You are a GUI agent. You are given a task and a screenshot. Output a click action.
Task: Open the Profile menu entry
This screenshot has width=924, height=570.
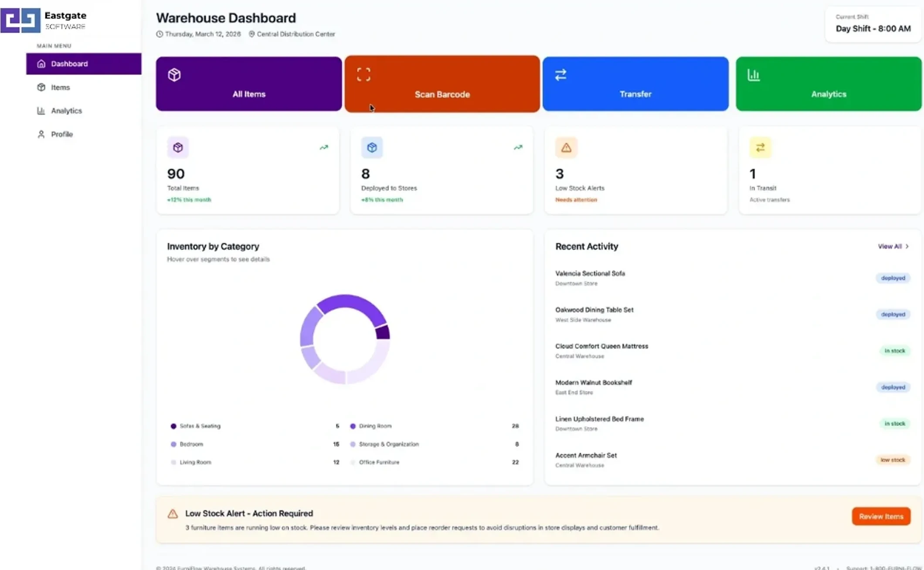[84, 134]
